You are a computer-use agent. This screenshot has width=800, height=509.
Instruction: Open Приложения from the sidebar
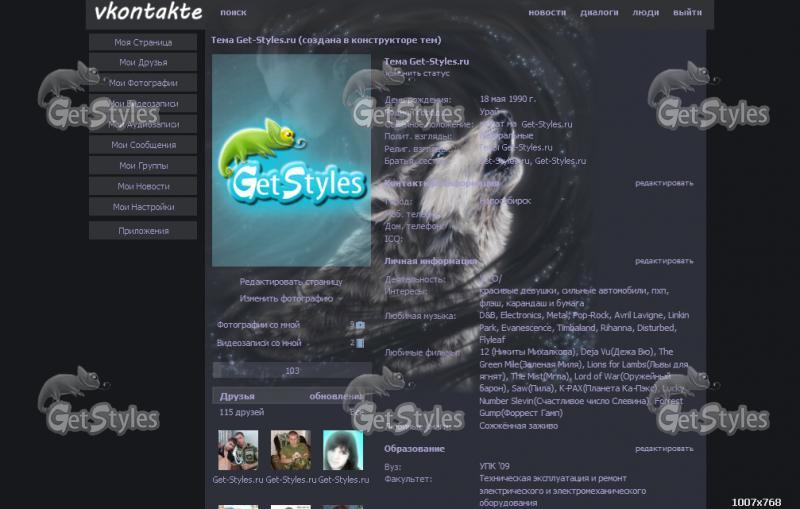coord(143,231)
